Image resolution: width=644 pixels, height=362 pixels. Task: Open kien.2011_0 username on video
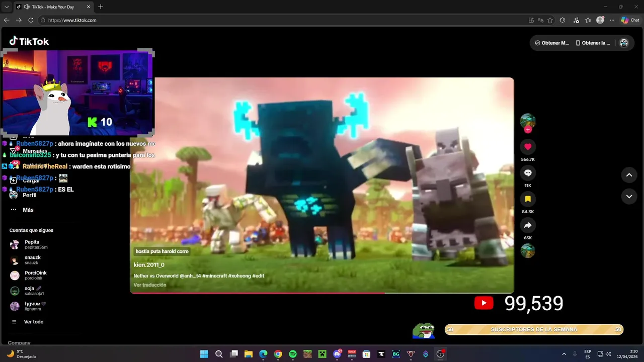[149, 265]
